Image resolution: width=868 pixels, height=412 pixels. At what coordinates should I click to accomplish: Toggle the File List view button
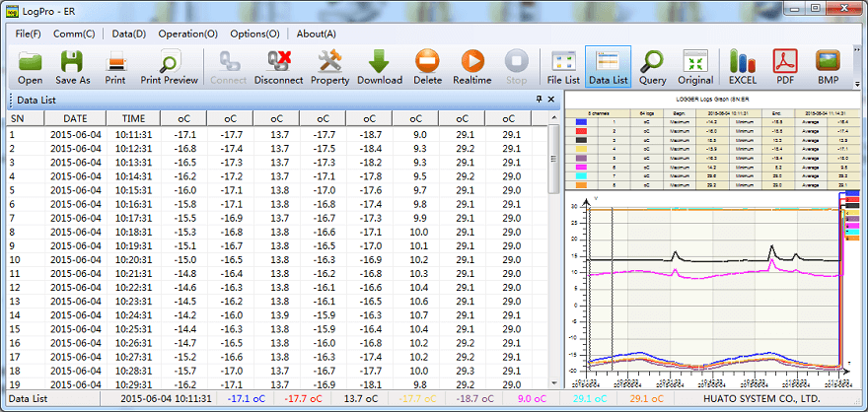[563, 67]
